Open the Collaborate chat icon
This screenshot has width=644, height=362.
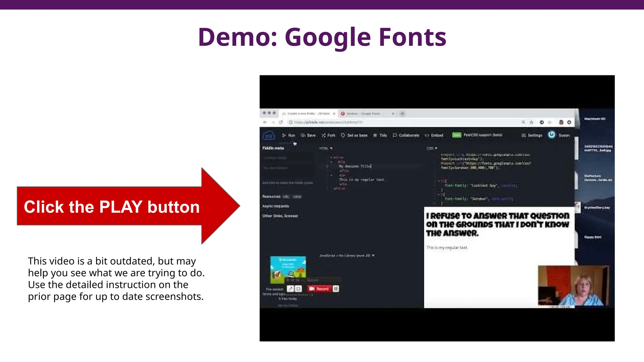[x=395, y=135]
